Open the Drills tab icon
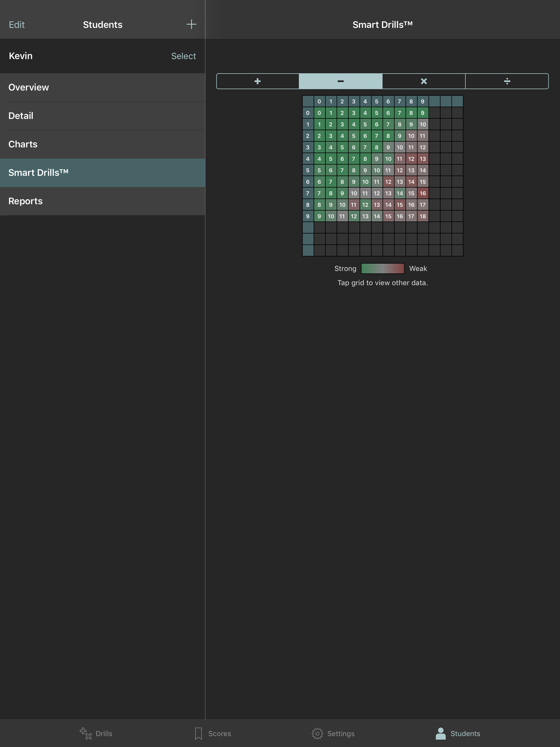 coord(86,733)
